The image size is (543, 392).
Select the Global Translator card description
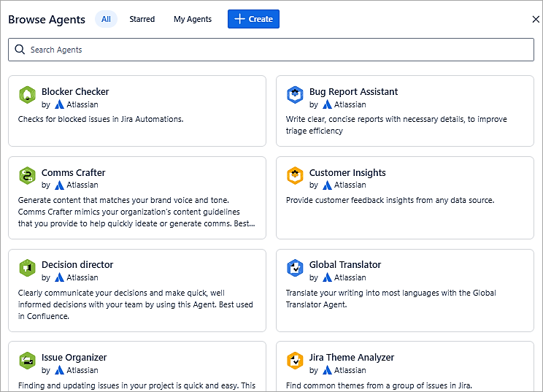click(390, 299)
